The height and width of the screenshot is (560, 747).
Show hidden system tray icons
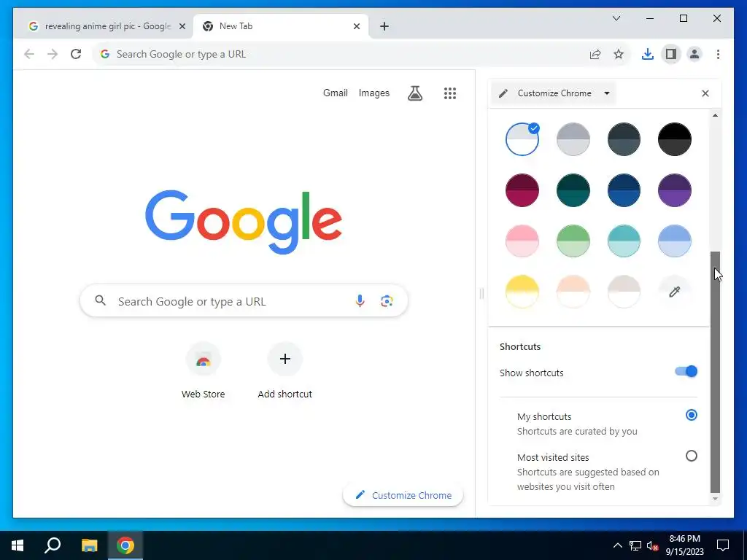[617, 545]
